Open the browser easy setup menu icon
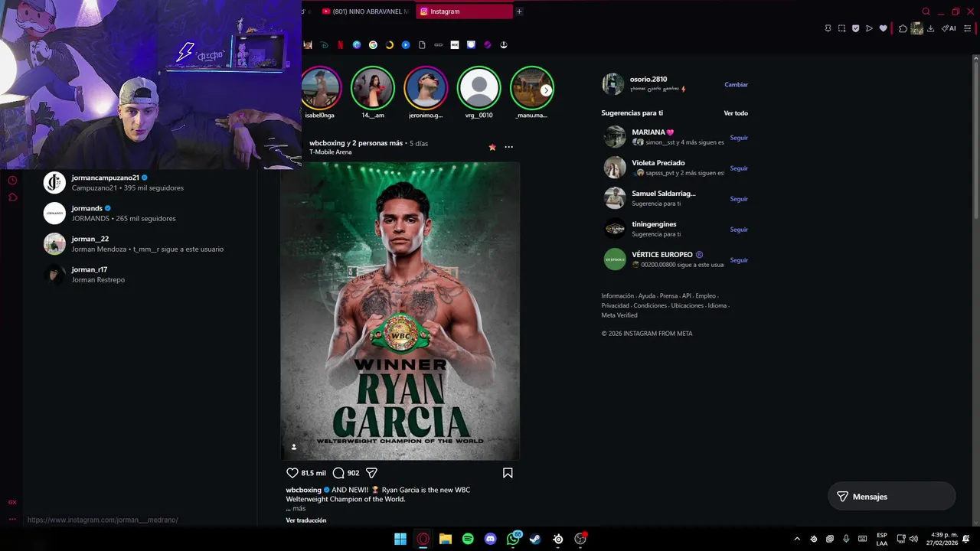The width and height of the screenshot is (980, 551). 967,28
